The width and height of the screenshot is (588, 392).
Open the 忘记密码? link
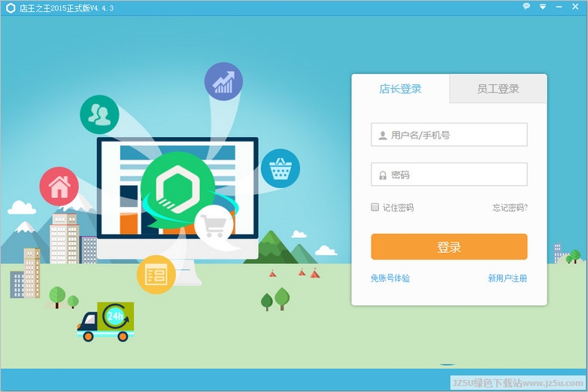click(x=510, y=208)
